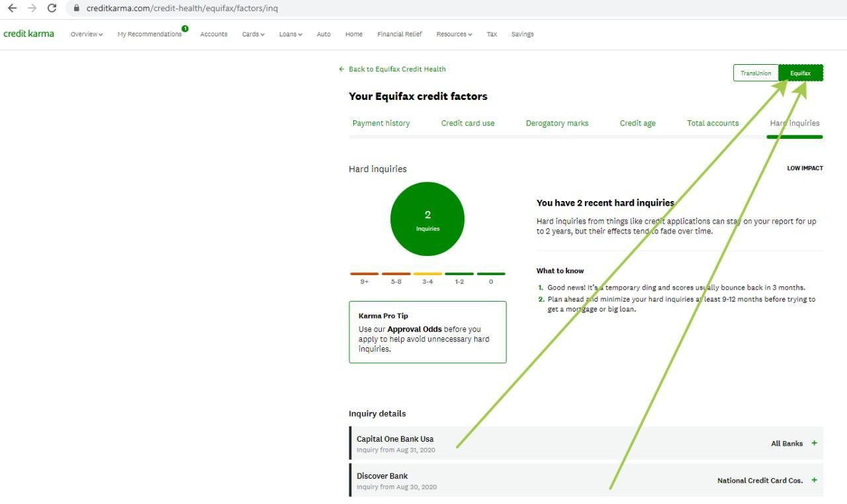Click the plus icon on Discover Bank row
847x504 pixels.
[814, 480]
